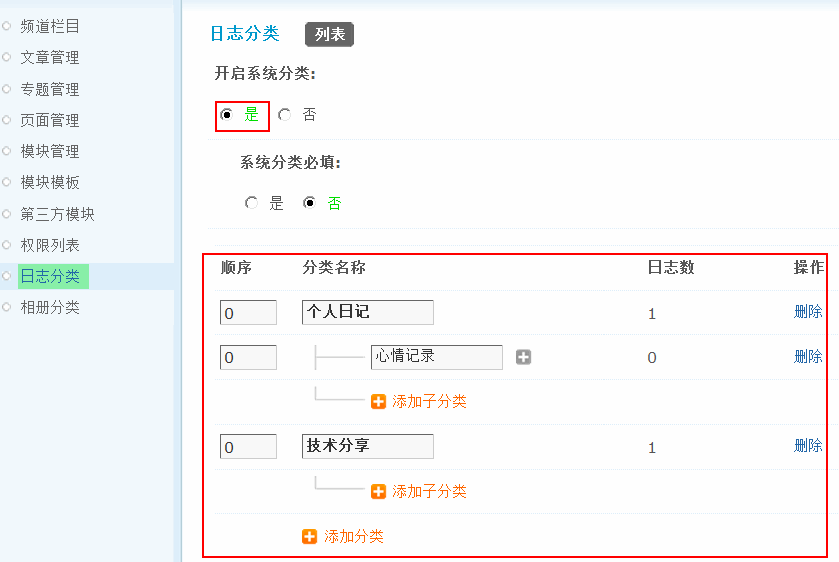This screenshot has height=562, width=839.
Task: Click the orange plus icon for 添加分类
Action: point(310,536)
